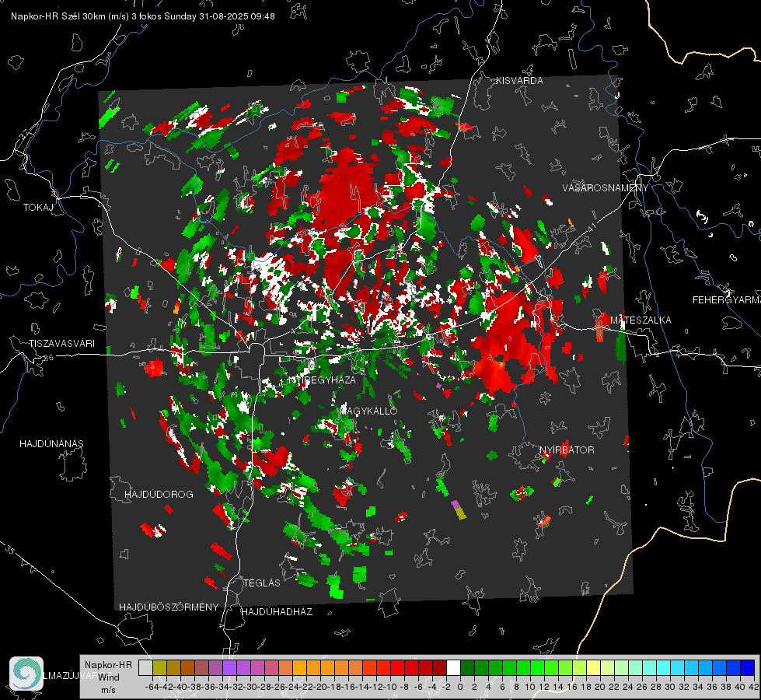The height and width of the screenshot is (700, 761).
Task: Click the pale yellow swatch in the legend
Action: click(594, 667)
